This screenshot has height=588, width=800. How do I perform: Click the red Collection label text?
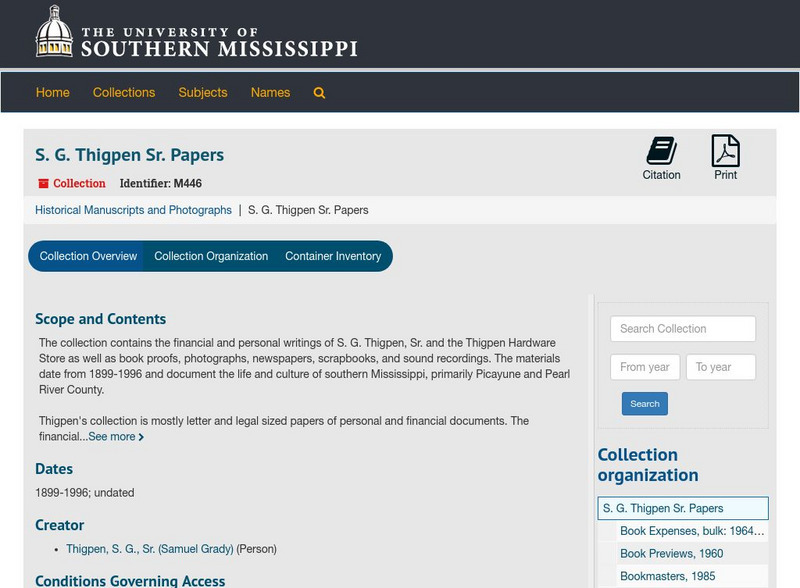[79, 183]
